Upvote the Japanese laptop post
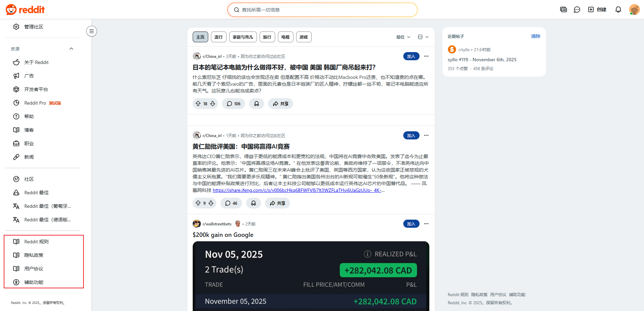Image resolution: width=644 pixels, height=311 pixels. click(198, 104)
